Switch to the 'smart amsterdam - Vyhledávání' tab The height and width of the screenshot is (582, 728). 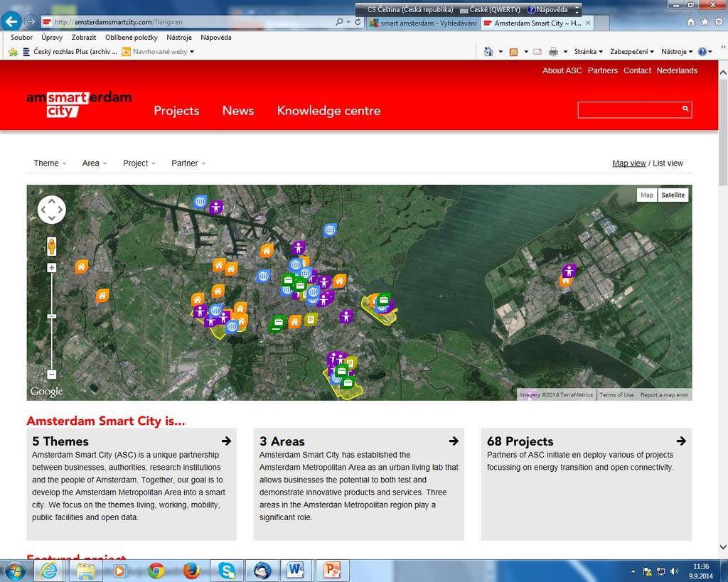423,23
